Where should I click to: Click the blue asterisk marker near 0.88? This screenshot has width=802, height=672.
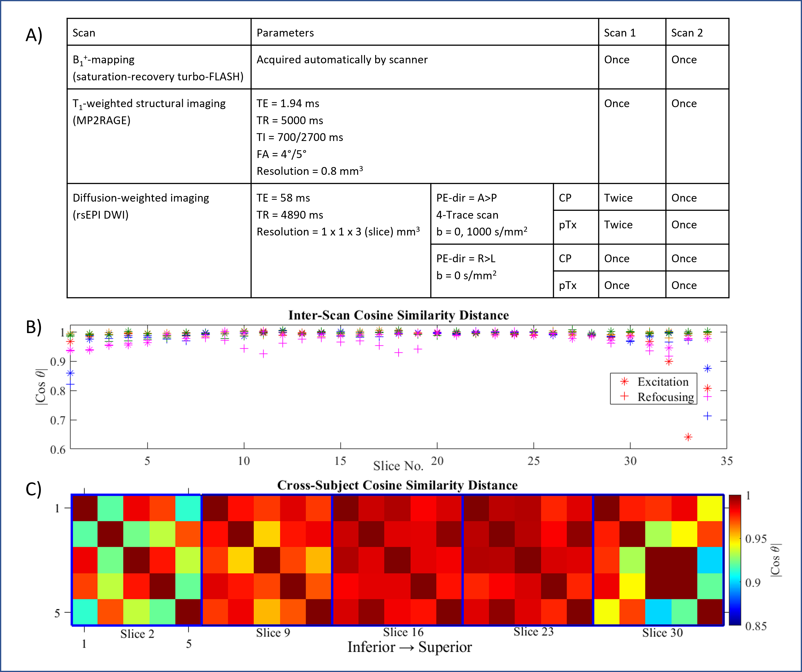(708, 368)
